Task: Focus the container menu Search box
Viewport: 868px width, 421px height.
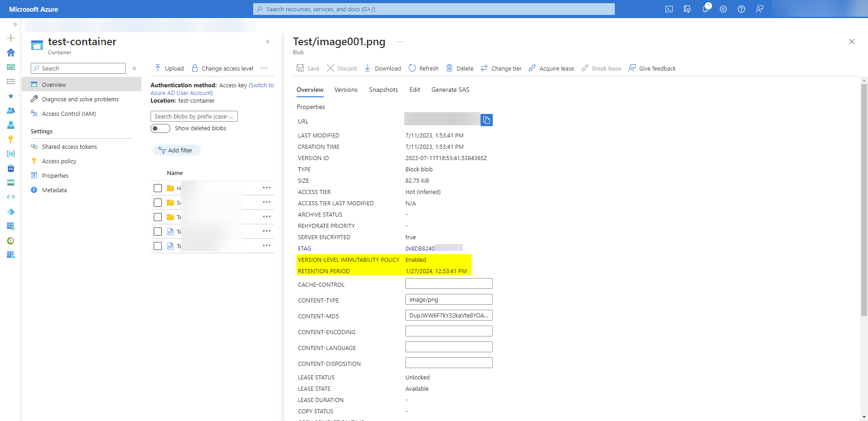Action: click(x=78, y=68)
